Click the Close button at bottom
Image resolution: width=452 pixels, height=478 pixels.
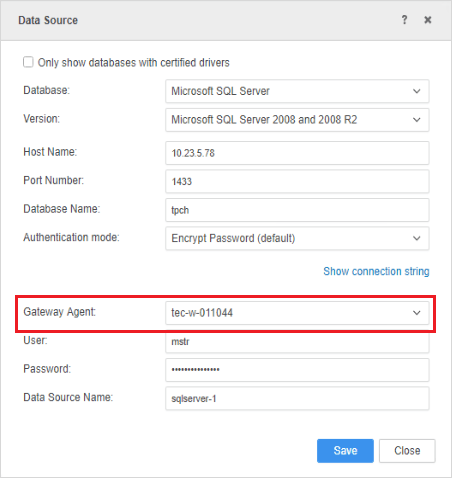point(407,451)
